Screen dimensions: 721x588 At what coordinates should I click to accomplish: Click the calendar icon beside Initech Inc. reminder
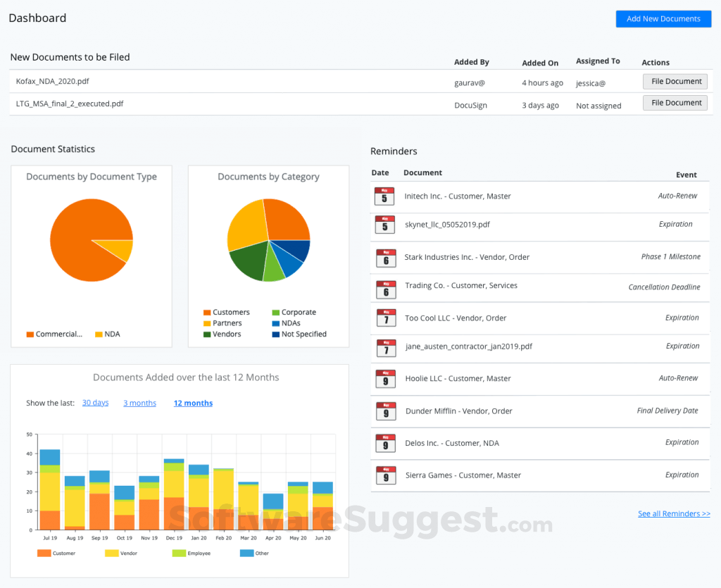(x=386, y=196)
